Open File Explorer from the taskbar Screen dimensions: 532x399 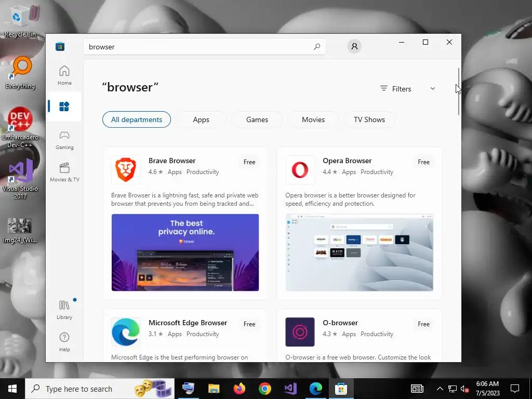(214, 389)
